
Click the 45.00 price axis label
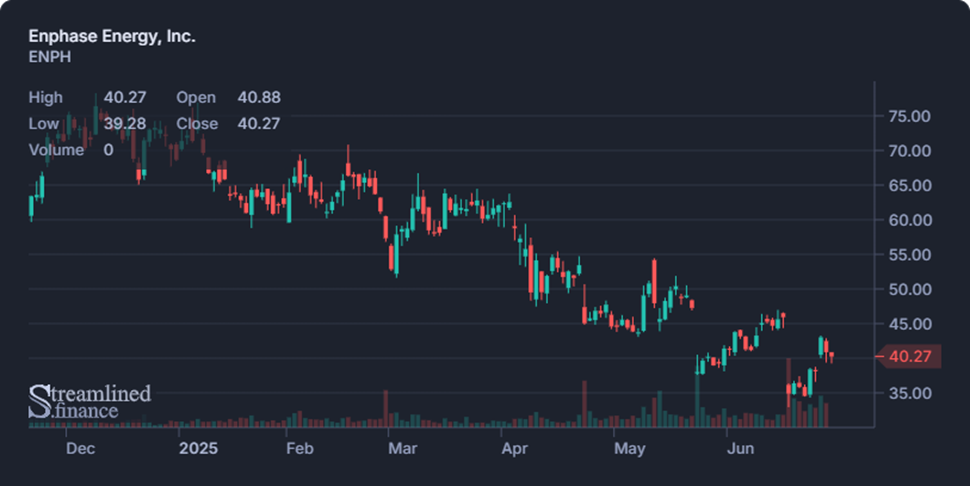coord(909,324)
